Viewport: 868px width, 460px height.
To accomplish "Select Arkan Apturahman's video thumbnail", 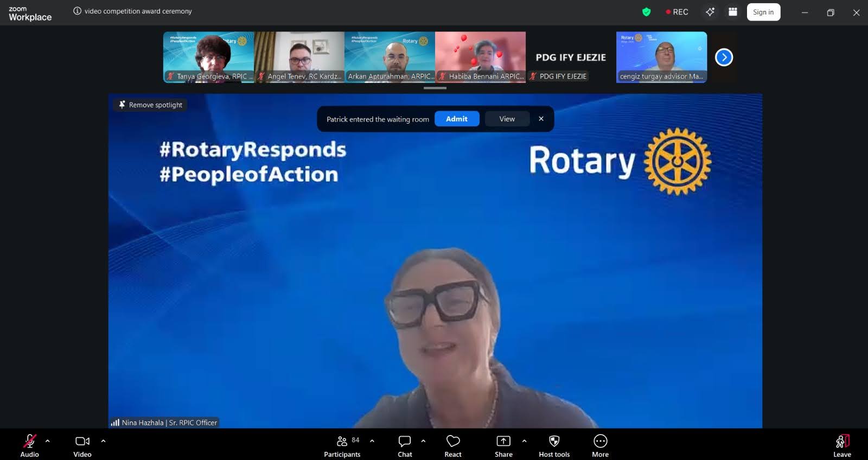I will point(390,57).
